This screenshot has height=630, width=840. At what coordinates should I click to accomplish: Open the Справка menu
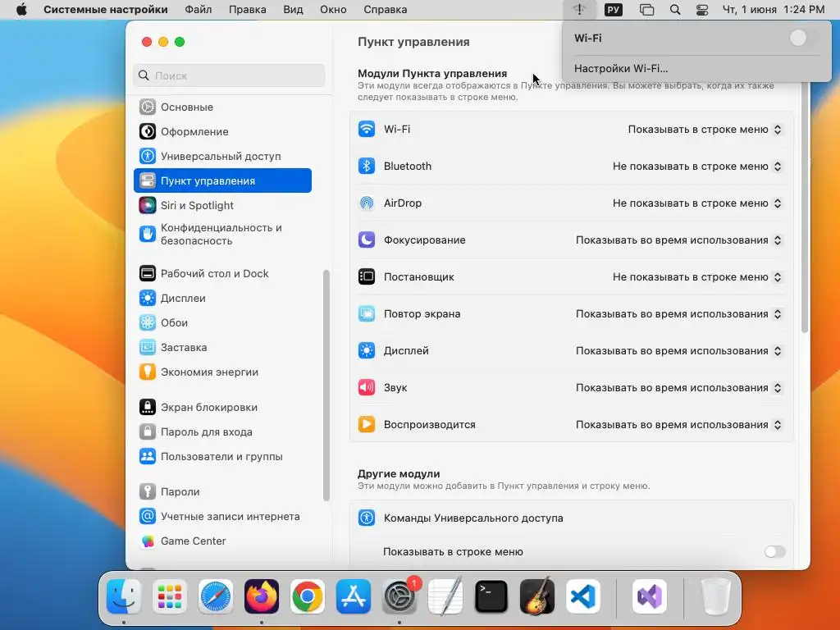click(386, 10)
